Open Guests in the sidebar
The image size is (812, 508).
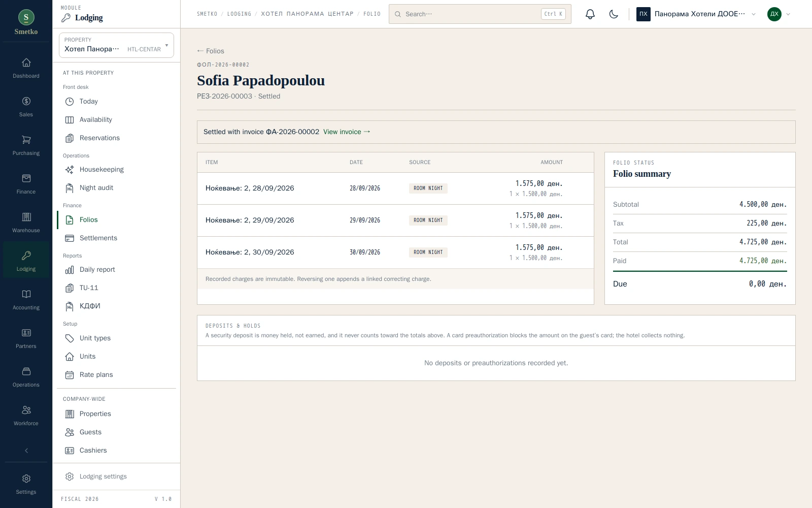(x=116, y=432)
